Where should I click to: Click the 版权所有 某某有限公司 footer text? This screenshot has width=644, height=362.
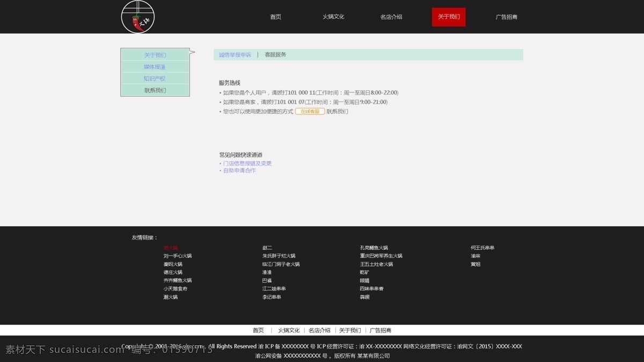362,356
